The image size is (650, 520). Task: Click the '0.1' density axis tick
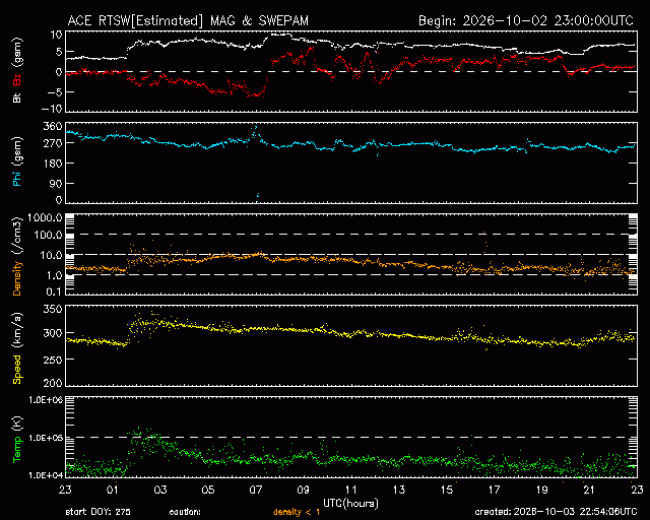pyautogui.click(x=54, y=292)
